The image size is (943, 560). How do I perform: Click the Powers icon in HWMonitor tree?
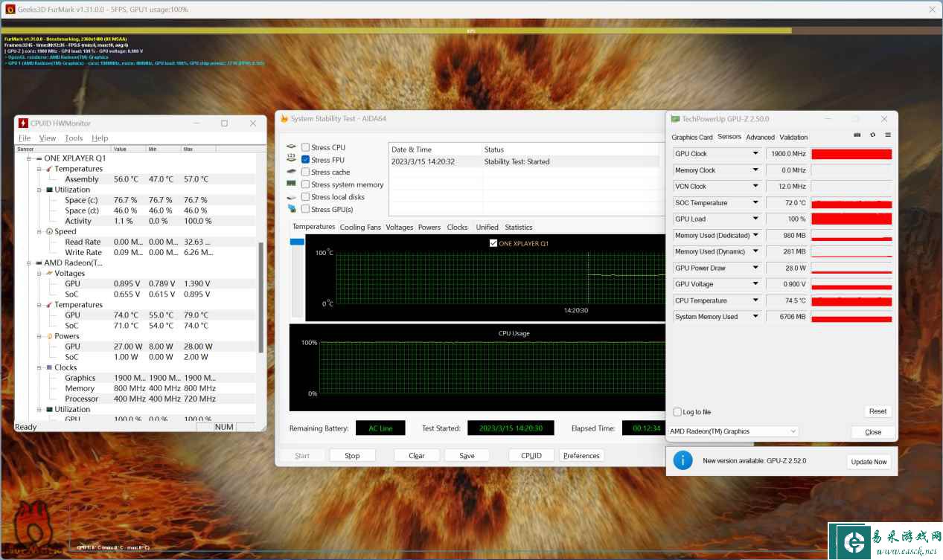(49, 336)
